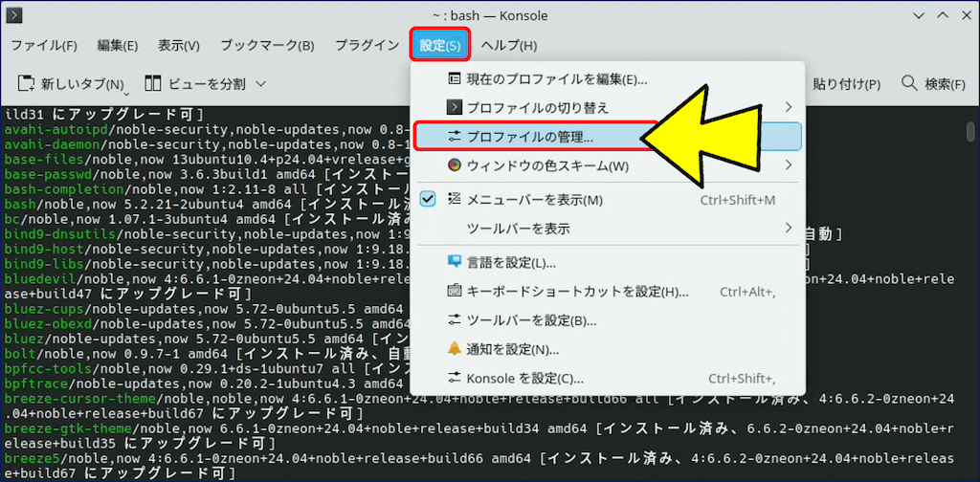Viewport: 980px width, 482px height.
Task: Open the split view dropdown chevron
Action: click(x=261, y=84)
